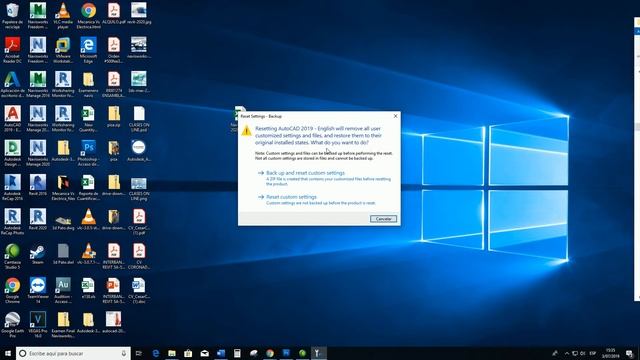This screenshot has width=640, height=360.
Task: Click the Escribe aquí para buscar box
Action: (73, 353)
